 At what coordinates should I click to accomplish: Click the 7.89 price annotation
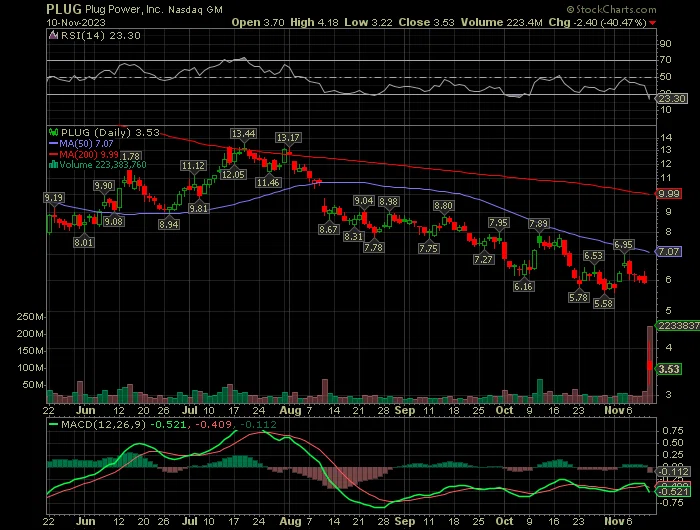click(x=538, y=224)
